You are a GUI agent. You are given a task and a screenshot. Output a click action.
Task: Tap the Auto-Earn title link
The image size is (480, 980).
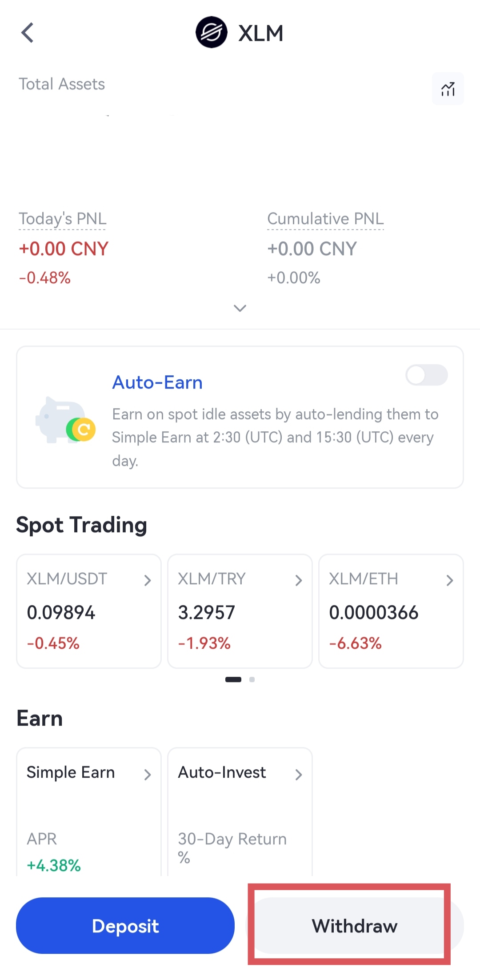pos(157,382)
